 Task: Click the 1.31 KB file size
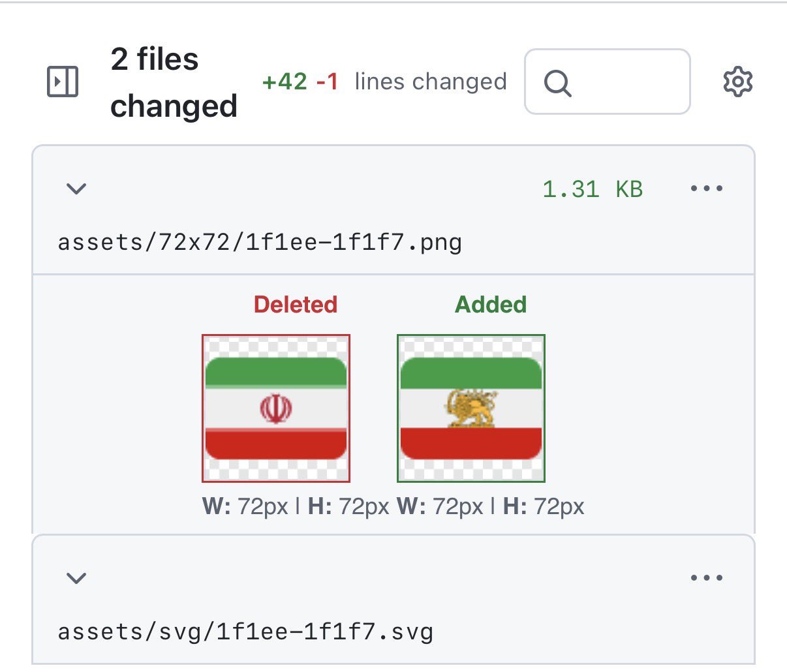pos(593,189)
